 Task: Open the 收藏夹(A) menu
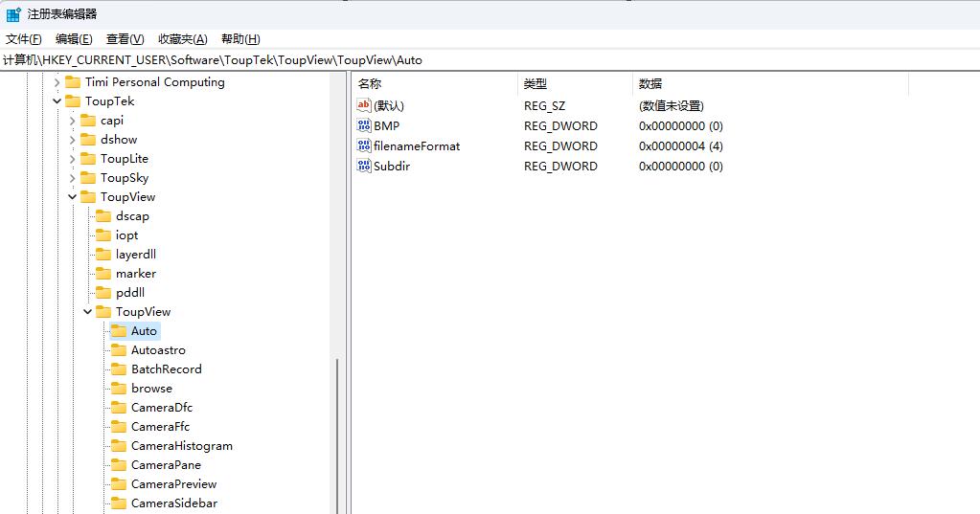182,39
